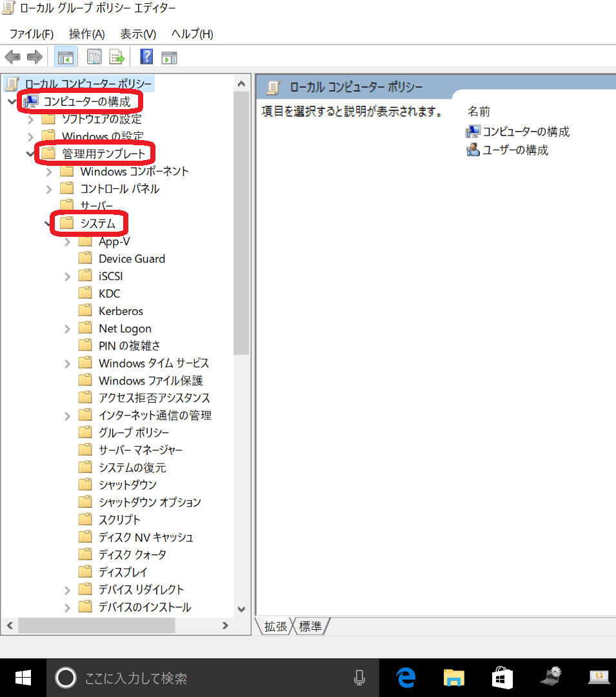616x697 pixels.
Task: Open File Explorer from the taskbar
Action: pyautogui.click(x=453, y=678)
